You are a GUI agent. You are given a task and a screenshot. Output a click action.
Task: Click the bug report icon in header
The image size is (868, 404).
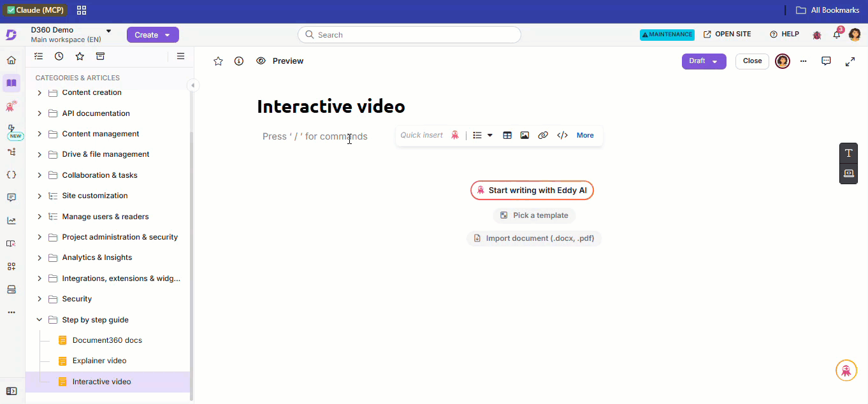point(817,34)
